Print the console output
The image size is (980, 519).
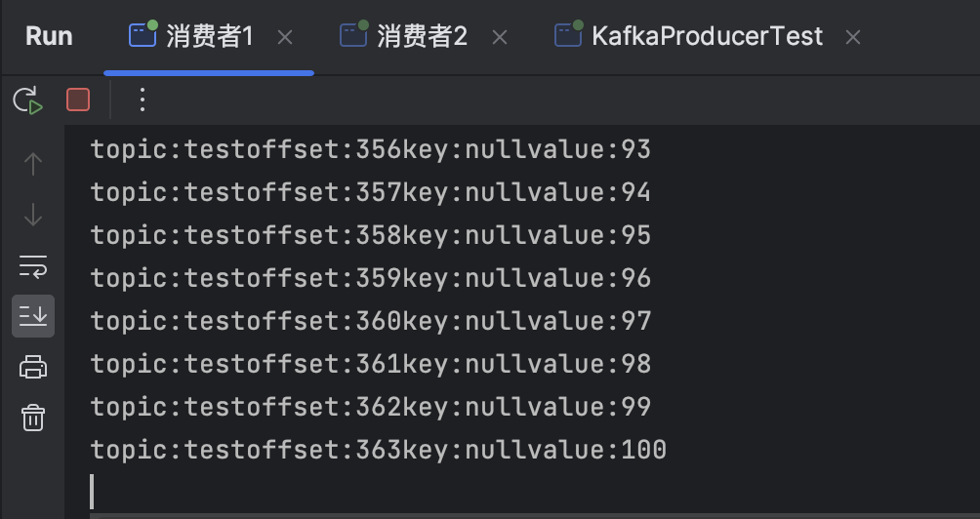(x=33, y=367)
